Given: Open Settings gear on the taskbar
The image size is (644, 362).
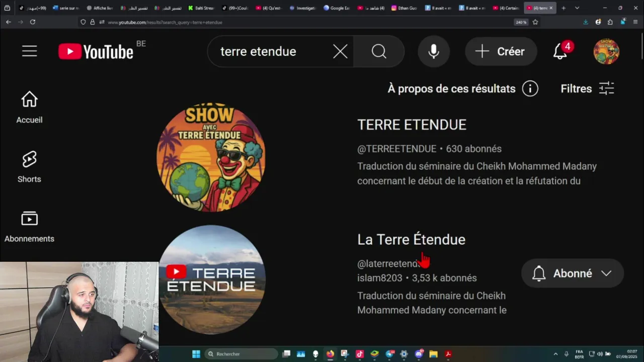Looking at the screenshot, I should tap(404, 354).
